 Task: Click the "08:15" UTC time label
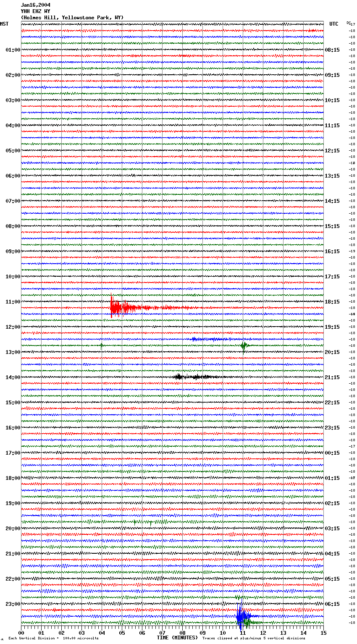(332, 50)
